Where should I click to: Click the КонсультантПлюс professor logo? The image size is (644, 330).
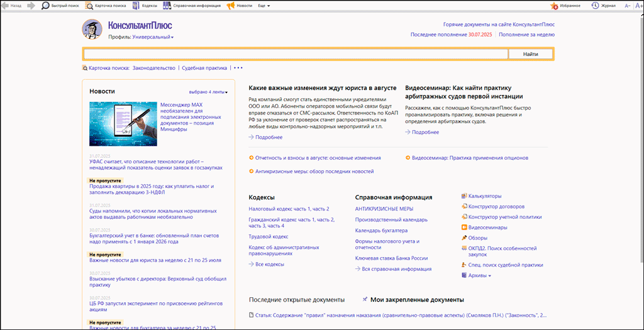pos(92,29)
